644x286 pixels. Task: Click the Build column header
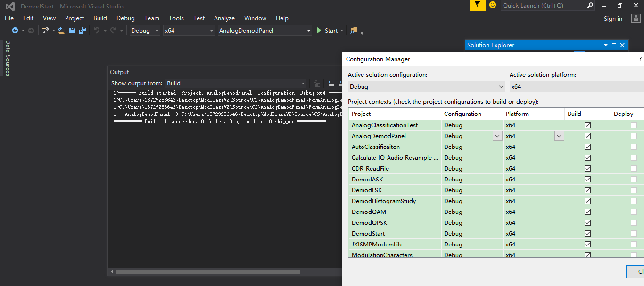tap(587, 114)
